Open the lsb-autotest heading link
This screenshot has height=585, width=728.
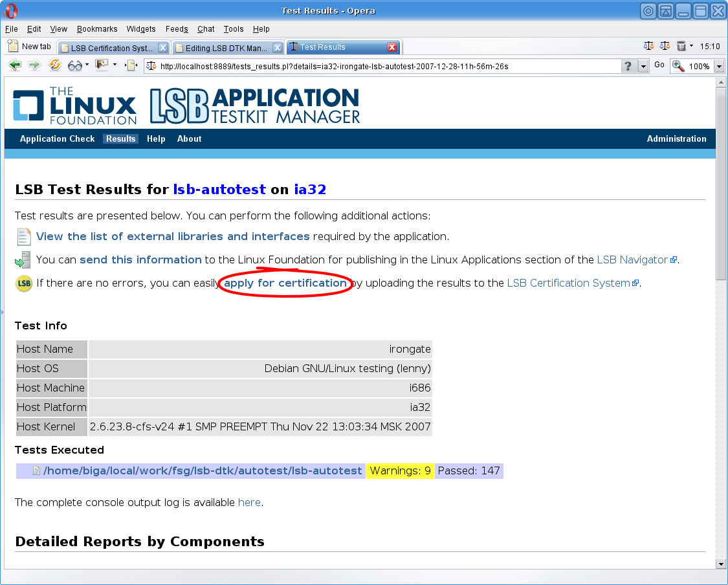coord(219,190)
